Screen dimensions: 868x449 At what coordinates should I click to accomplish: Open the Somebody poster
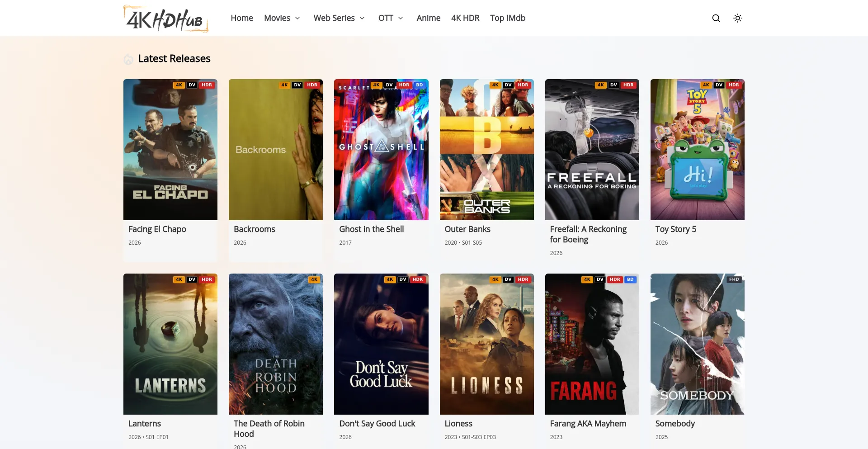coord(698,344)
